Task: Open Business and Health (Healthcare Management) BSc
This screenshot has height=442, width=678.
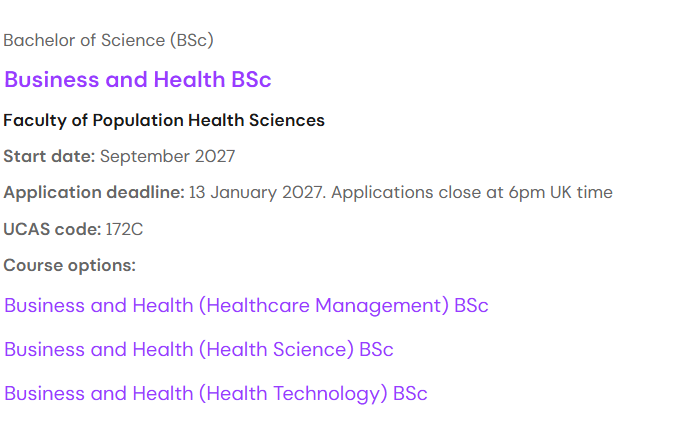Action: (x=246, y=306)
